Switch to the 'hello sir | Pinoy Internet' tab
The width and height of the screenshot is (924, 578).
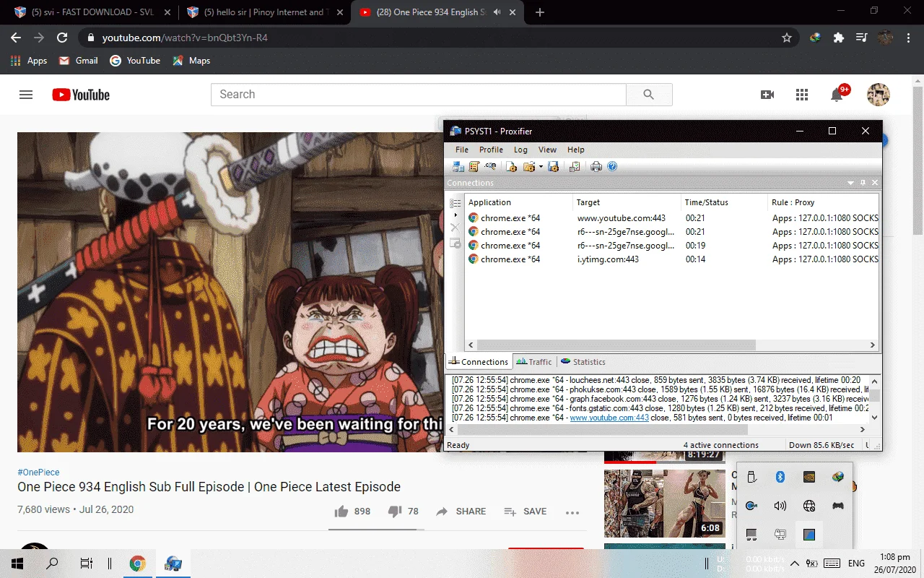pos(264,12)
